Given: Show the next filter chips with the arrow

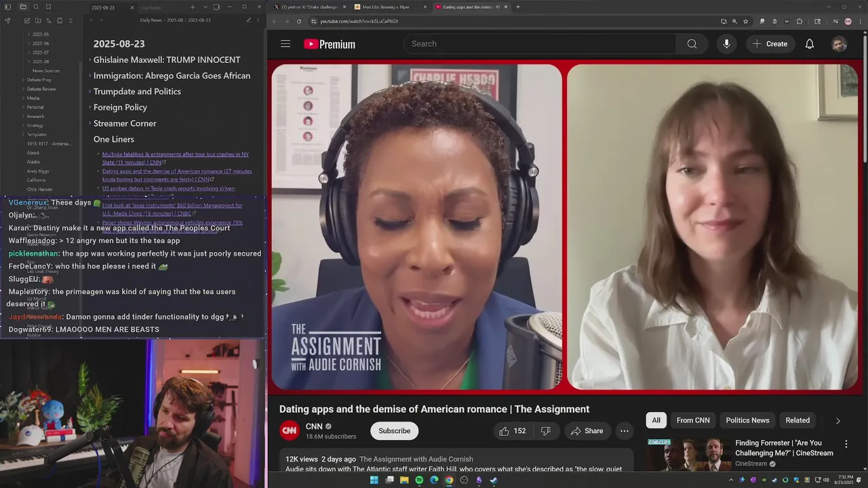Looking at the screenshot, I should 837,421.
